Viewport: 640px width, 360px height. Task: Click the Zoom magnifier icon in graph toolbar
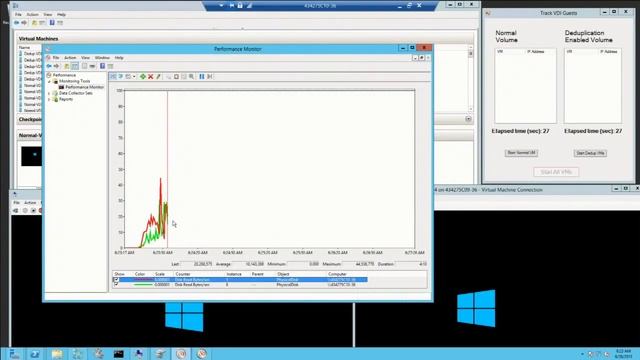pyautogui.click(x=191, y=77)
